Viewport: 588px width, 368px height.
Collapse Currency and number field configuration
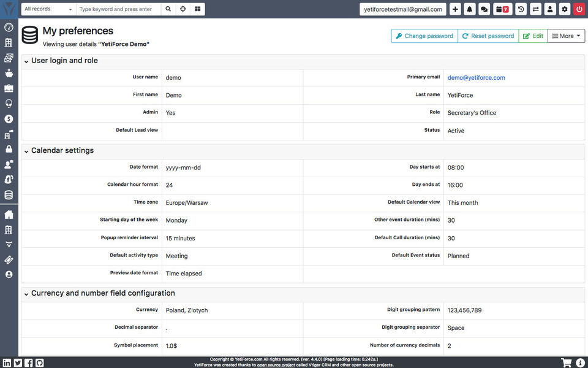(26, 294)
